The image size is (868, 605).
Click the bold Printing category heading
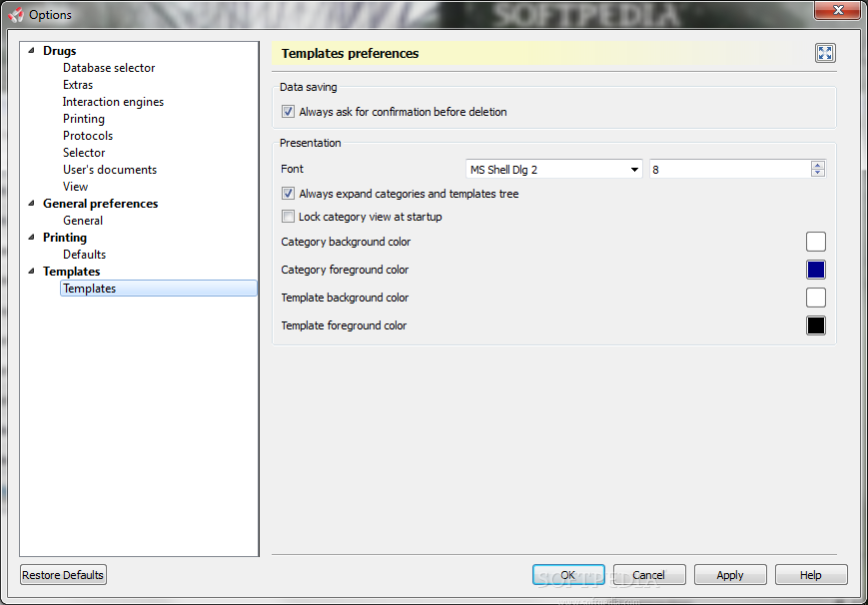click(65, 238)
